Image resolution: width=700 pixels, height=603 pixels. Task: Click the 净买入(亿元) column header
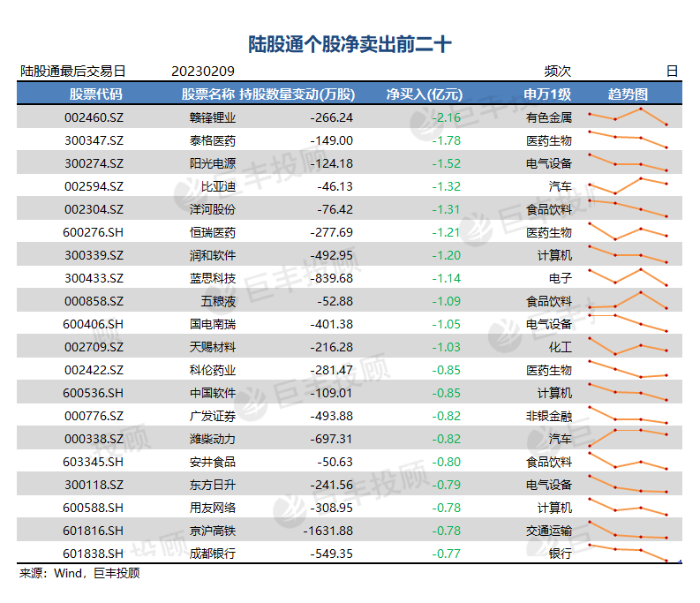point(424,94)
